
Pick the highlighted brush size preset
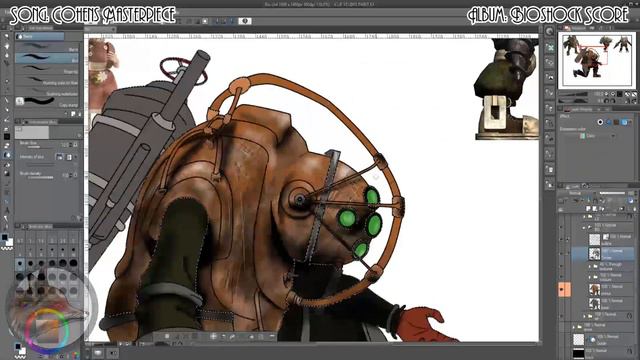[20, 264]
